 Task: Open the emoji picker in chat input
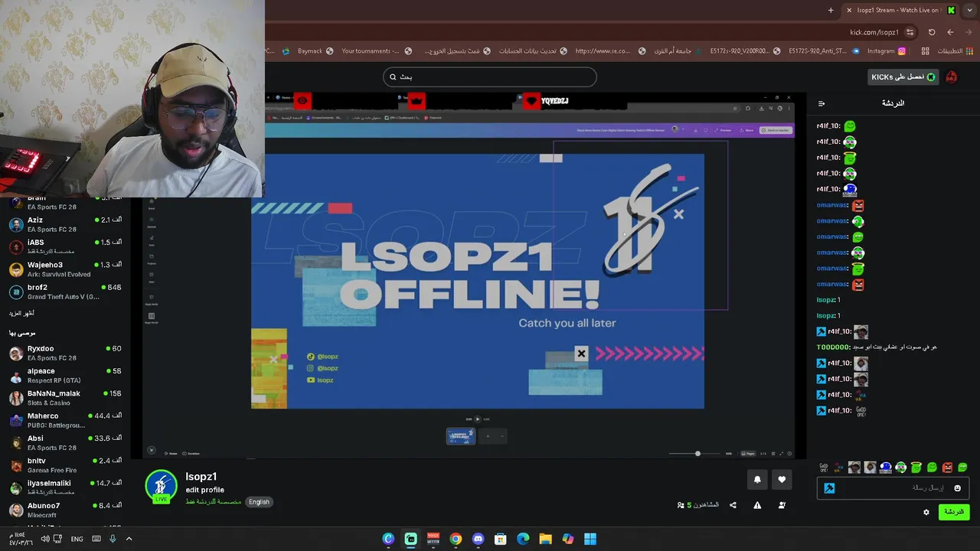(x=957, y=488)
